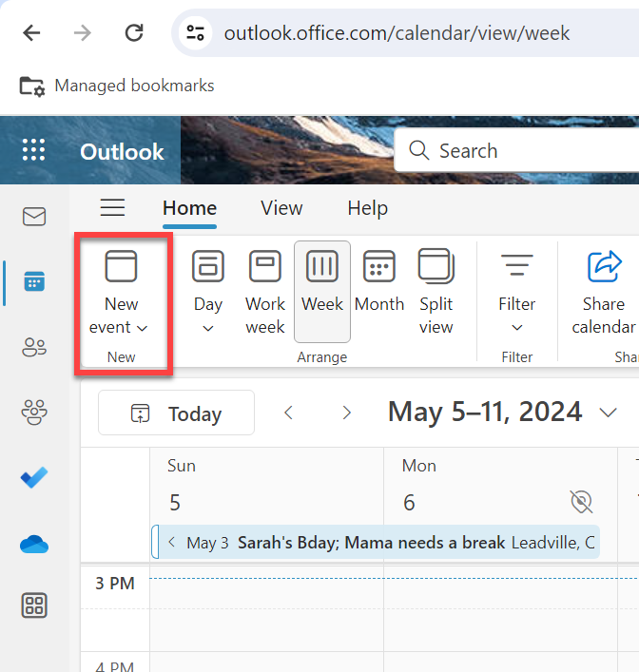This screenshot has height=672, width=639.
Task: Open the Microsoft 365 app launcher
Action: click(33, 150)
